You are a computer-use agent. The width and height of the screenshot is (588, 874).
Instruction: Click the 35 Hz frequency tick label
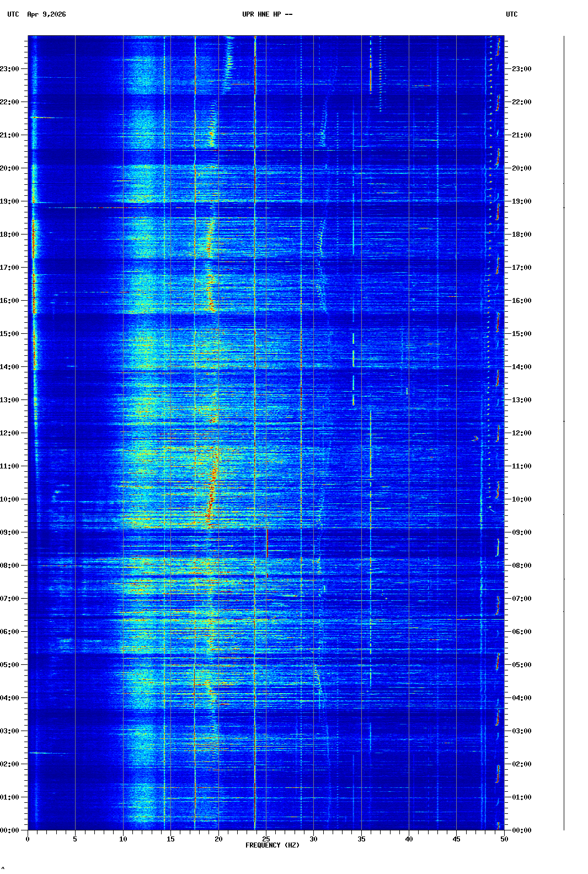[x=361, y=839]
